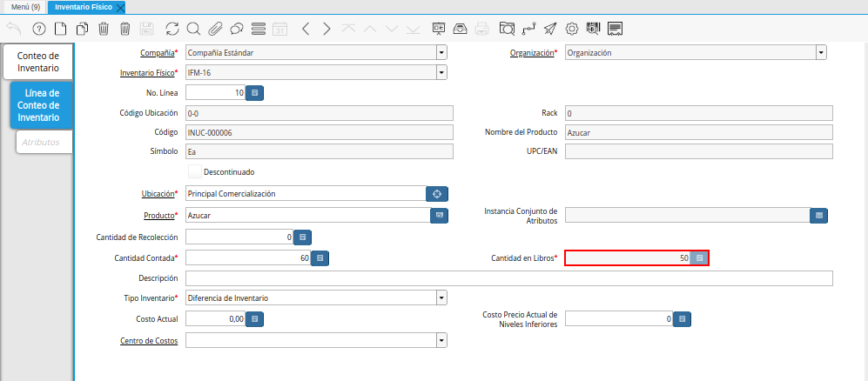The height and width of the screenshot is (381, 868).
Task: Go to next record arrow
Action: [326, 29]
